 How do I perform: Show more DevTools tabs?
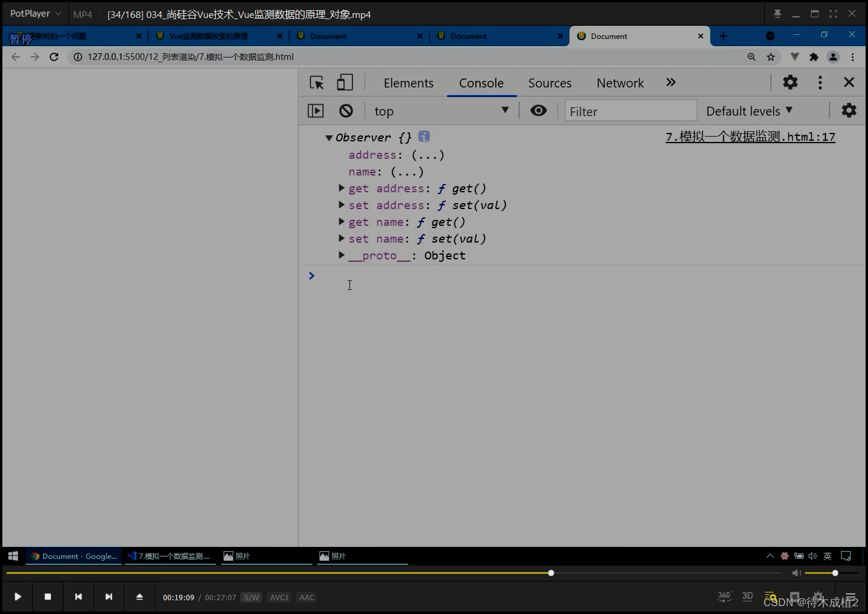pyautogui.click(x=671, y=83)
